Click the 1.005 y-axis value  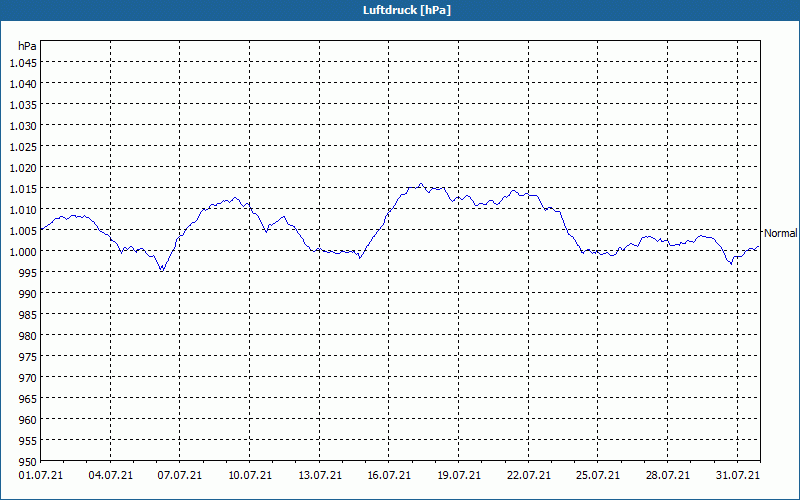click(23, 231)
